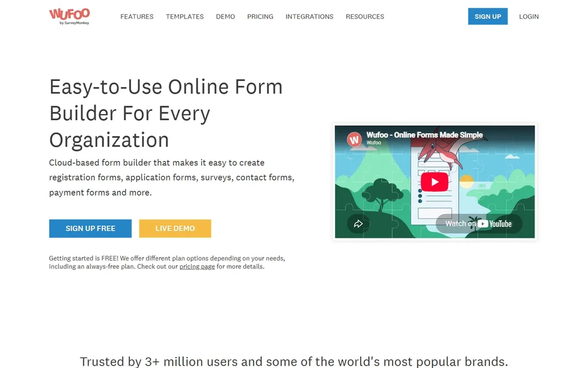The image size is (588, 368).
Task: Open the Integrations nav link
Action: coord(309,17)
